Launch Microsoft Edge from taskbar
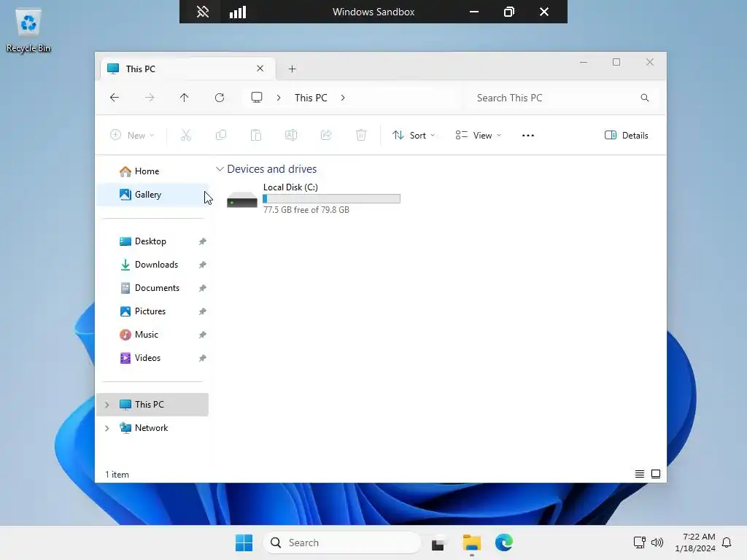747x560 pixels. click(504, 542)
